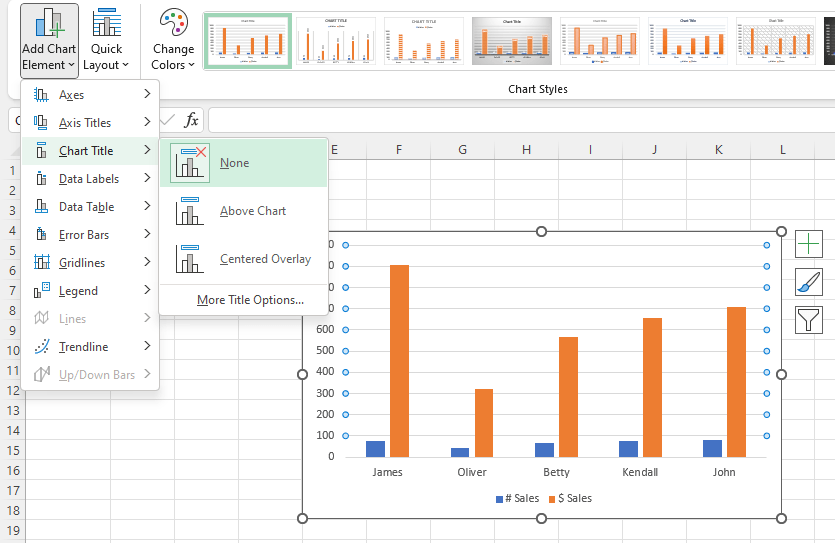Viewport: 835px width, 543px height.
Task: Choose Centered Overlay title option
Action: (243, 259)
